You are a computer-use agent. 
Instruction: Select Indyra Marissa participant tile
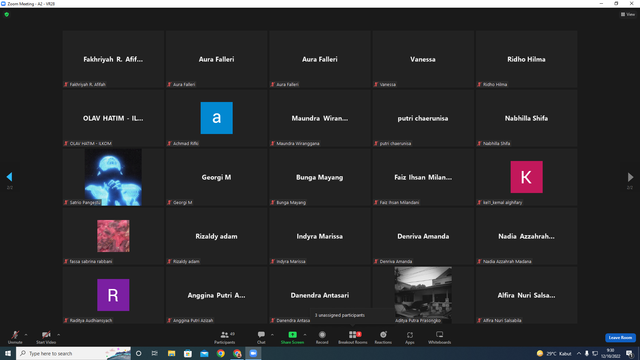click(320, 236)
